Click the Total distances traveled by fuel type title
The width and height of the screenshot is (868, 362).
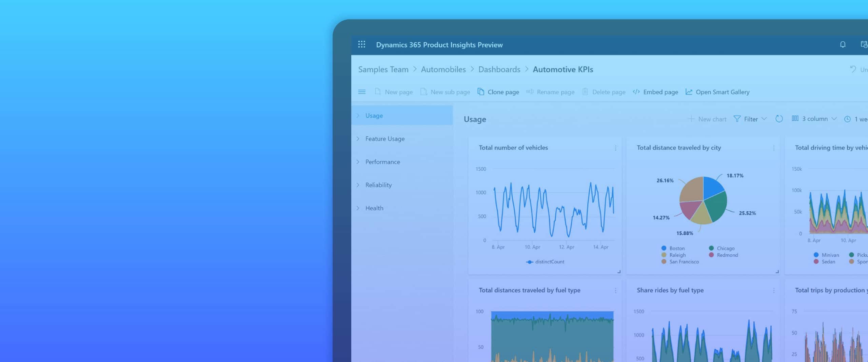[x=529, y=290]
